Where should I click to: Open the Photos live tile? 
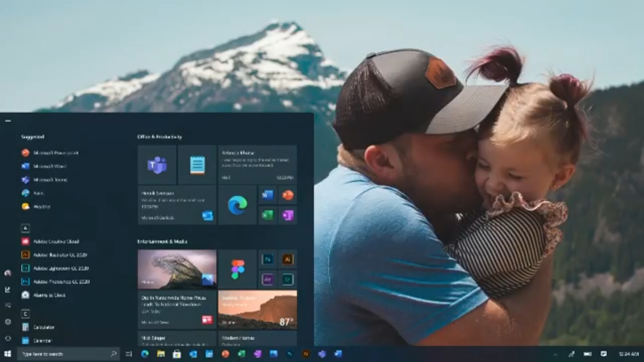[x=177, y=269]
